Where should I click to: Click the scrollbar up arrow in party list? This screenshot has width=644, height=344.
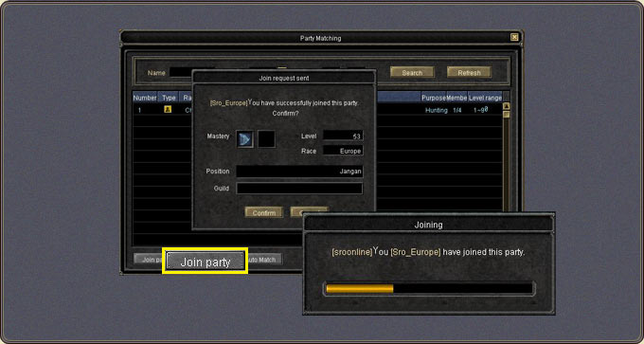coord(507,106)
